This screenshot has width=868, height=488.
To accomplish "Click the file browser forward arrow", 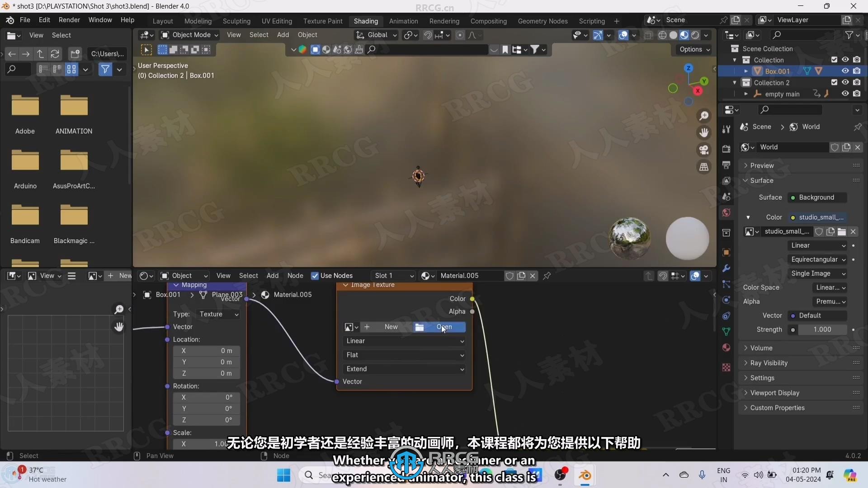I will (26, 54).
